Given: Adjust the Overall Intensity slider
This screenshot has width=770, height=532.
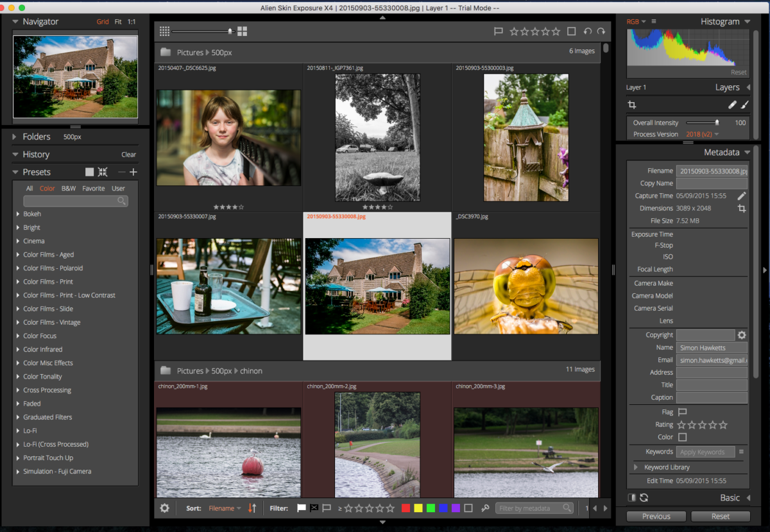Looking at the screenshot, I should click(x=702, y=123).
